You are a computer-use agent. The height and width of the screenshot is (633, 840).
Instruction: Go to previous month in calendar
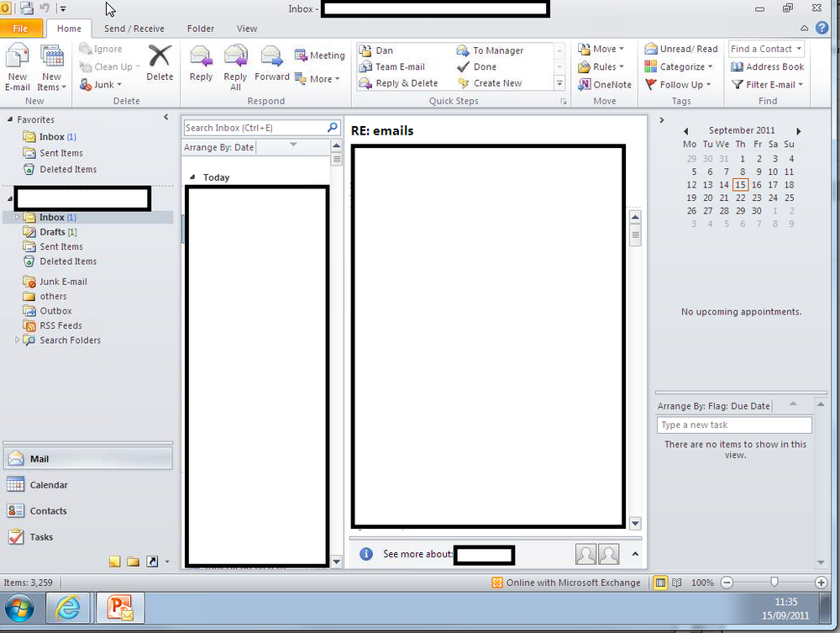point(685,131)
